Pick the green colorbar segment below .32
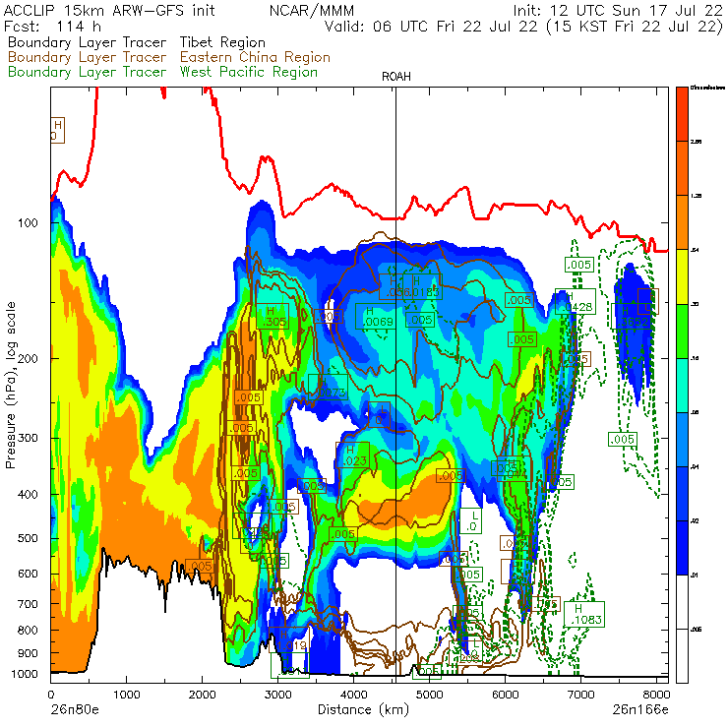The image size is (728, 728). (x=682, y=331)
